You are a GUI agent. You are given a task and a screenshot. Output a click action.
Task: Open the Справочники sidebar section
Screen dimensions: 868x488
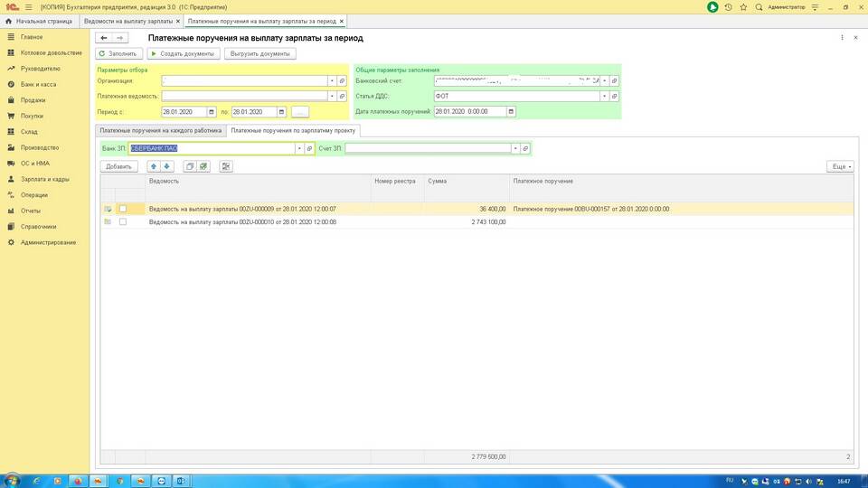pos(38,227)
